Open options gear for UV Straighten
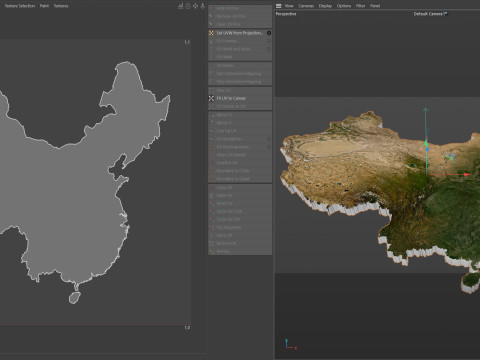 [269, 139]
